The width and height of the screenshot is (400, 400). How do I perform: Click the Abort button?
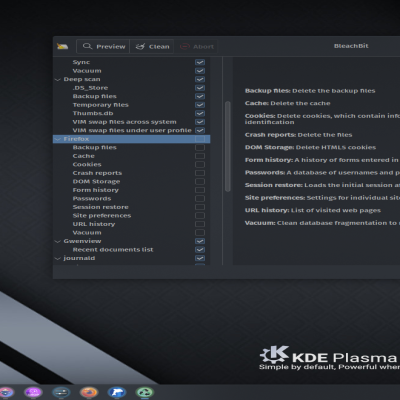197,46
